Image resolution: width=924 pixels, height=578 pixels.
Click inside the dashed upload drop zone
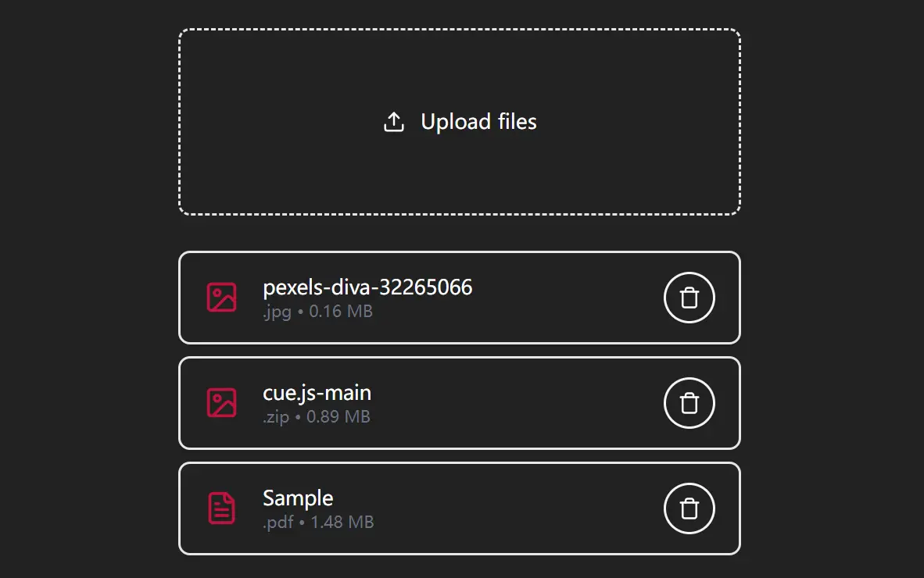coord(460,180)
